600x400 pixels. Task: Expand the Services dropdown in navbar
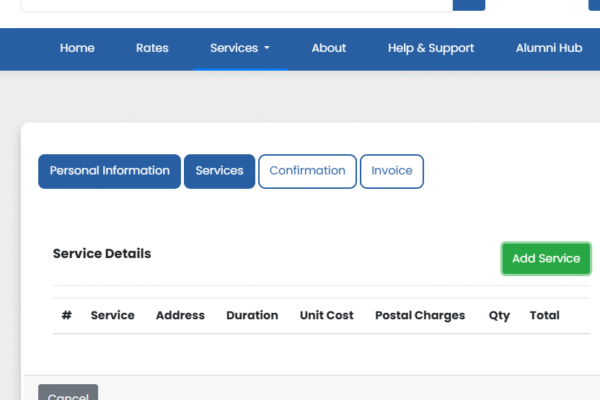(240, 48)
